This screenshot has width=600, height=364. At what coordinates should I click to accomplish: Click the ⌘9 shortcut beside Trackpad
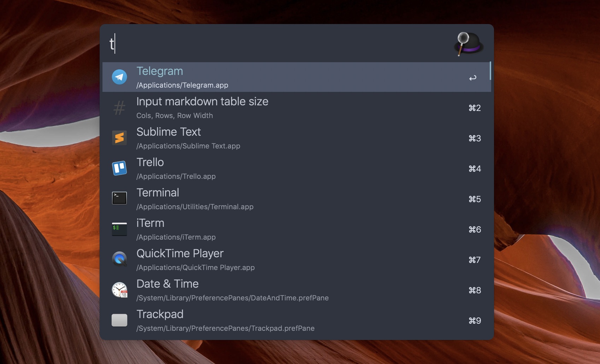click(475, 321)
